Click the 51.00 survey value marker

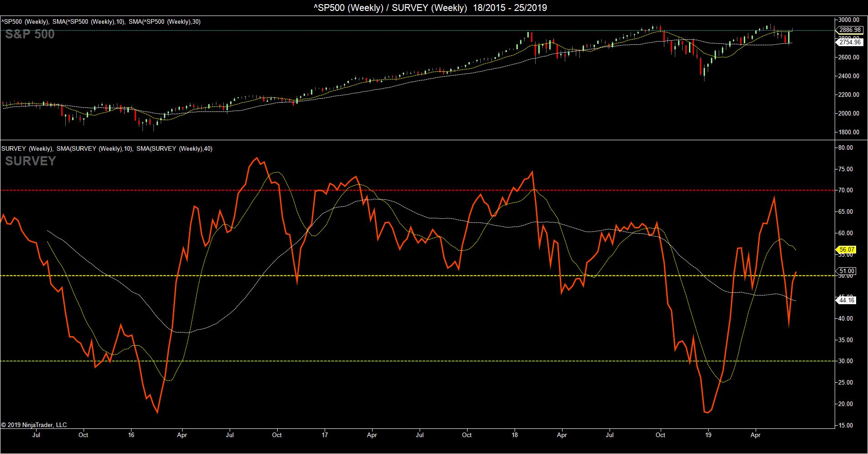coord(847,271)
